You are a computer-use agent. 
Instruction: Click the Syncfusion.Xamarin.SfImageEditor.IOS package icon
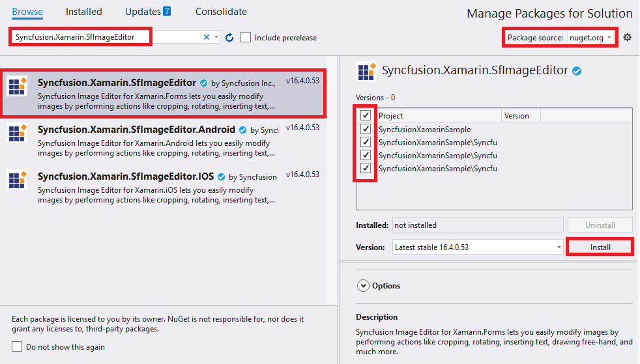pos(16,180)
